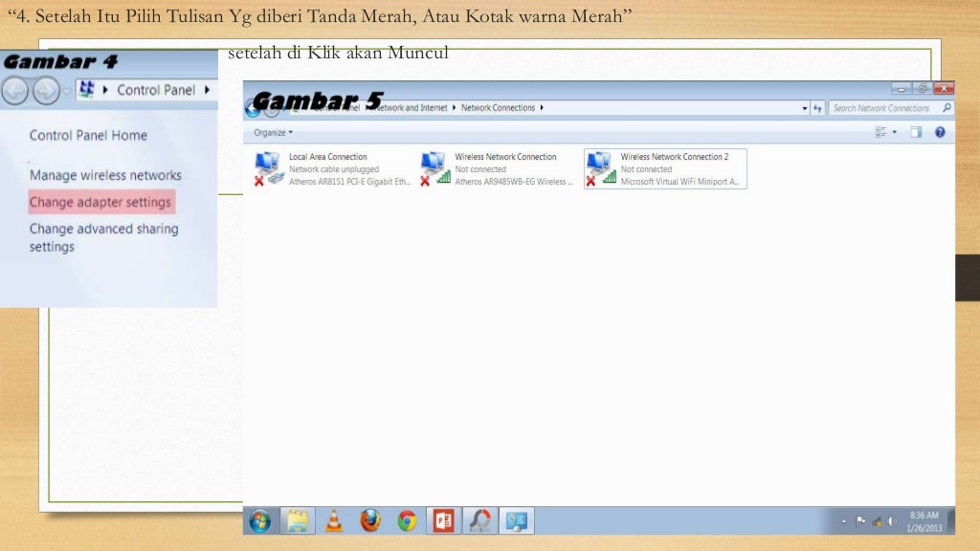Switch to the Snipping Tool taskbar button

(x=480, y=520)
